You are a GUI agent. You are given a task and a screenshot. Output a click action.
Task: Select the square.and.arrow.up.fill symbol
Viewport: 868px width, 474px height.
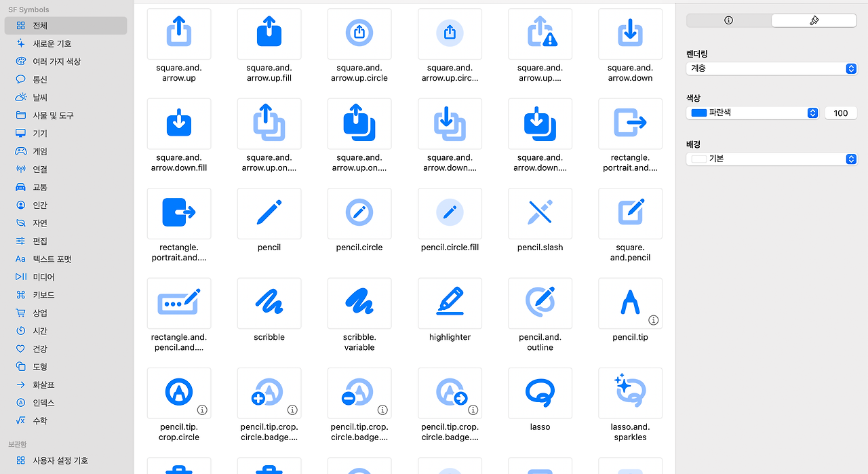[x=269, y=34]
